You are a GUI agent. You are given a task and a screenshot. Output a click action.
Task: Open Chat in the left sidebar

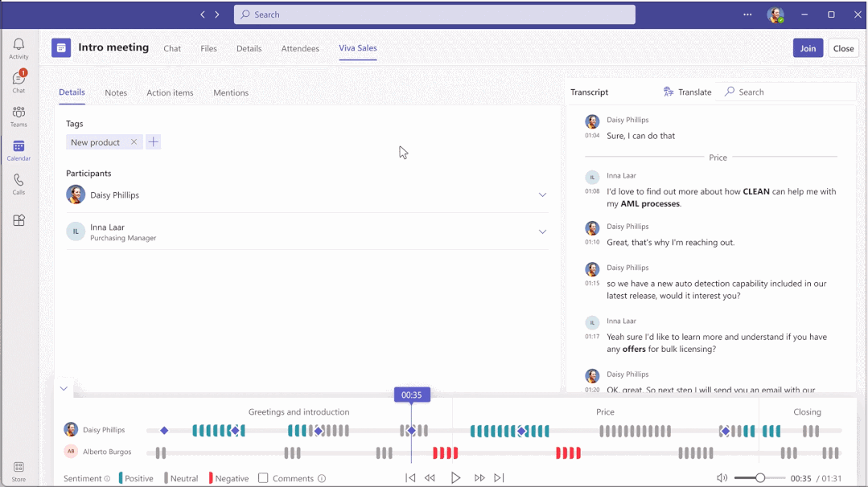[19, 82]
